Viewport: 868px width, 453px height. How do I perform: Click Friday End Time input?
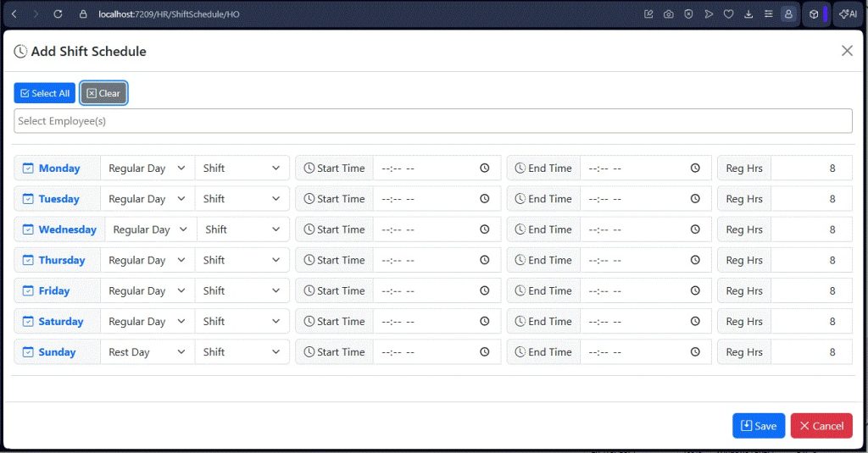tap(645, 291)
